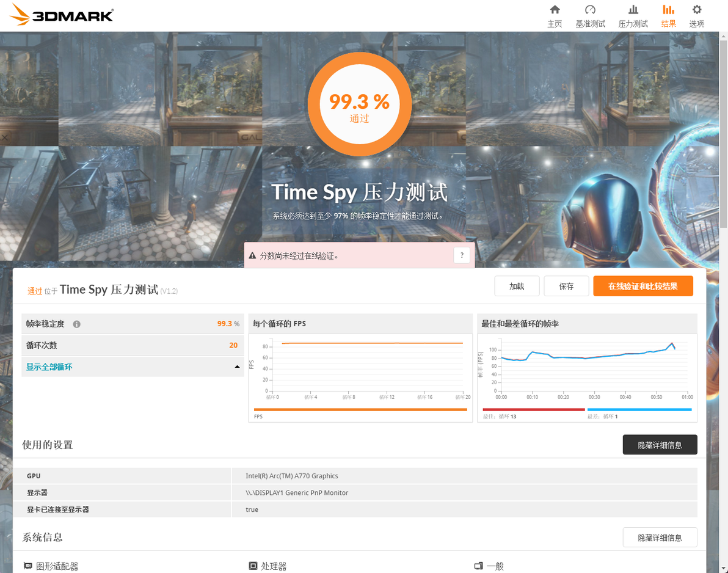Image resolution: width=728 pixels, height=573 pixels.
Task: Click the question mark help button
Action: click(462, 255)
